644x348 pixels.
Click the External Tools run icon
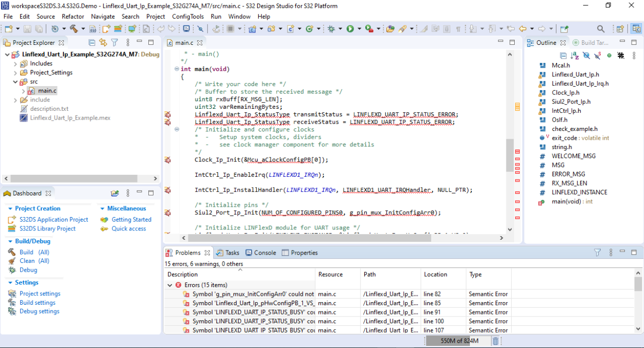369,29
